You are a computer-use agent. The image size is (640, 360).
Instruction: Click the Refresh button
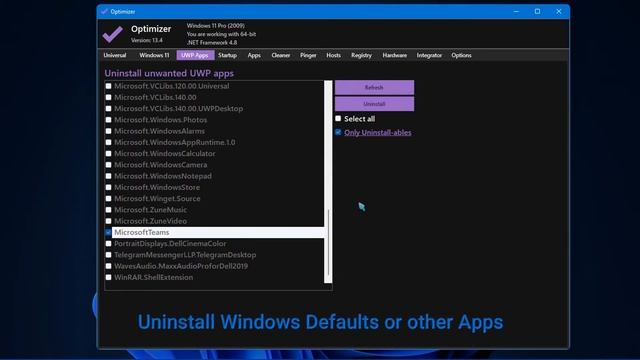click(374, 87)
